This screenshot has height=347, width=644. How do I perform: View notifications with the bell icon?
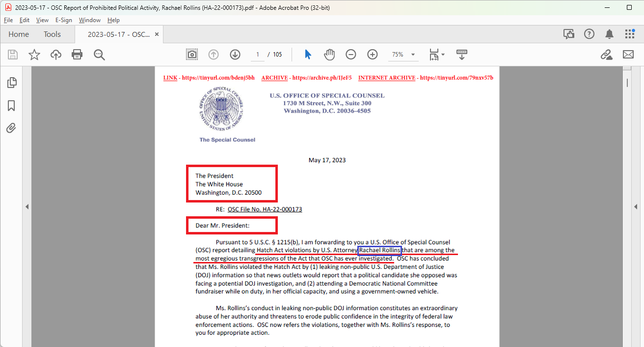point(609,34)
